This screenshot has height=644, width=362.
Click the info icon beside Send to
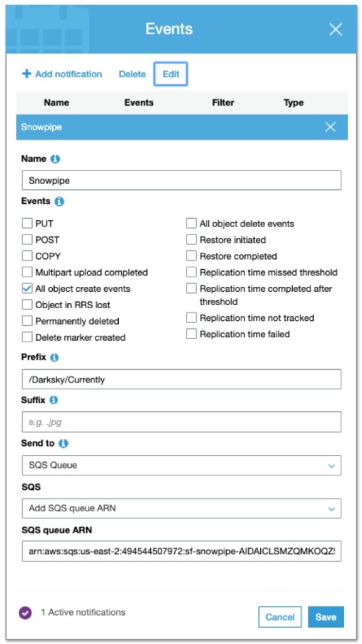pos(62,443)
